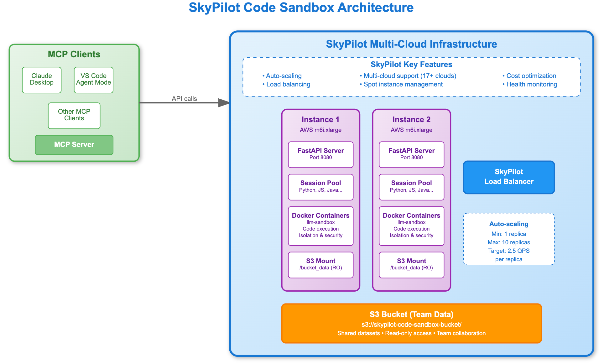This screenshot has width=599, height=364.
Task: Click 'AWS m6i.xlarge' under Instance 2
Action: (x=411, y=130)
